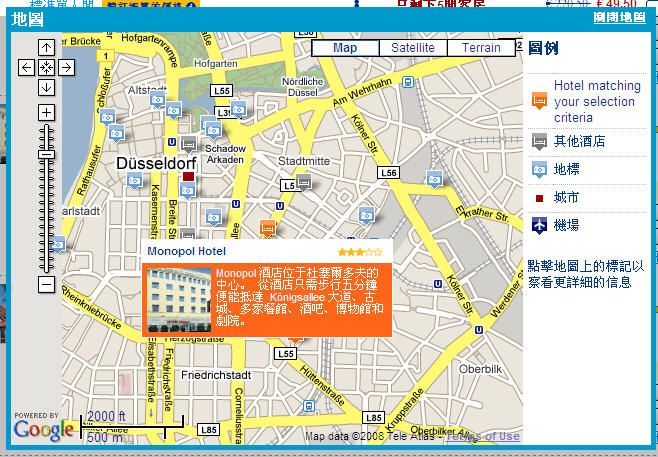Select landmark camera marker next to Altstadt label
The height and width of the screenshot is (457, 658).
157,100
